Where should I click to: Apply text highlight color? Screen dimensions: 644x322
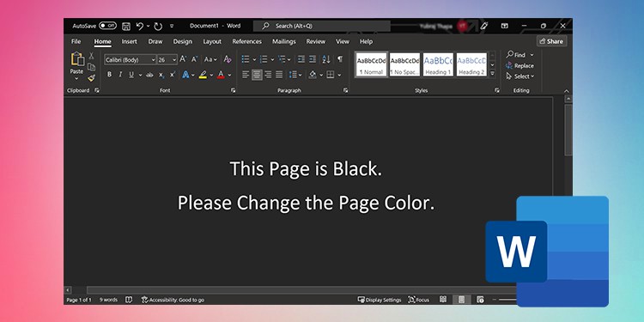[203, 75]
